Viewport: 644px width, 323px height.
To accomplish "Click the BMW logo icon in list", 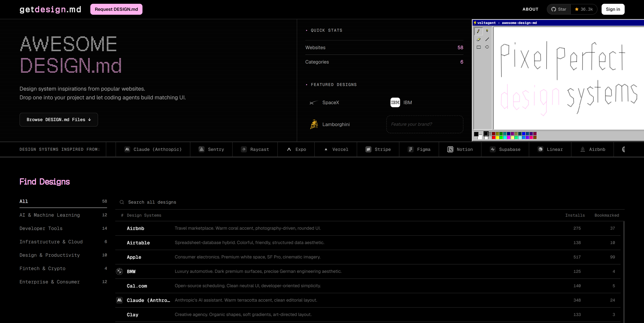I will (x=120, y=271).
